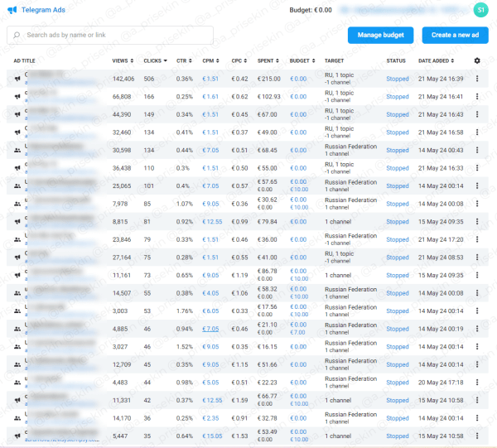Focus the search ads by name field

tap(116, 36)
